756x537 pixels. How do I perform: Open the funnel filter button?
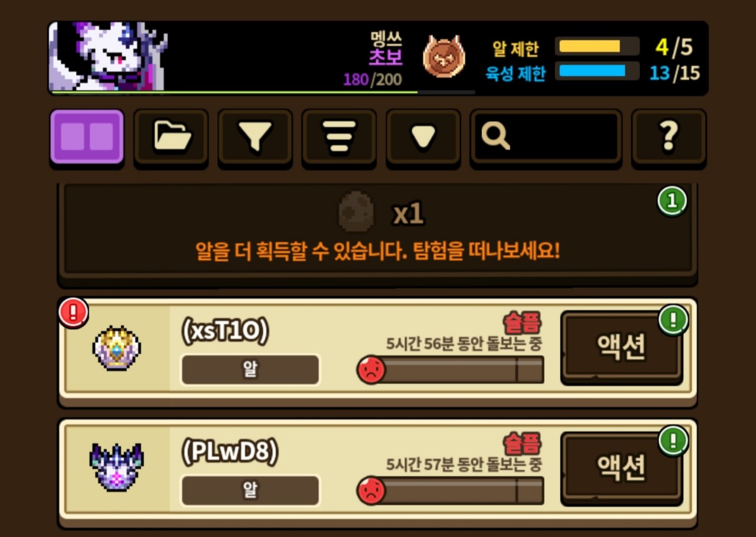[255, 137]
